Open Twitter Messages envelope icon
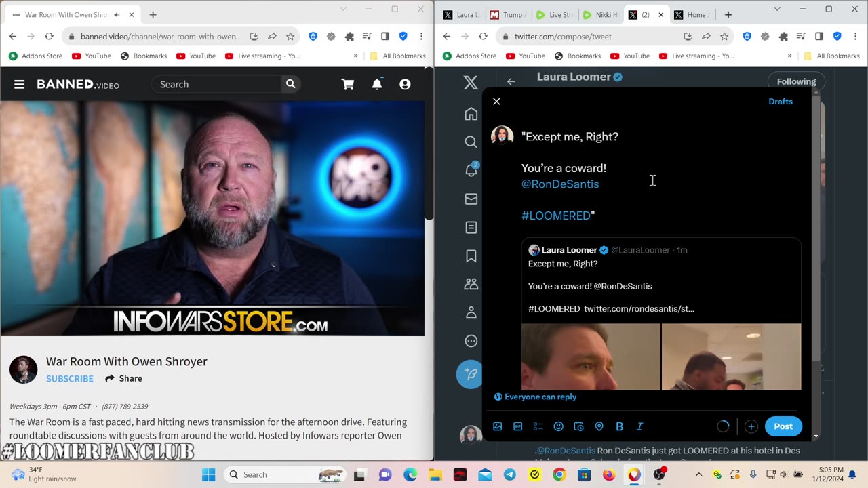Image resolution: width=868 pixels, height=488 pixels. tap(471, 199)
